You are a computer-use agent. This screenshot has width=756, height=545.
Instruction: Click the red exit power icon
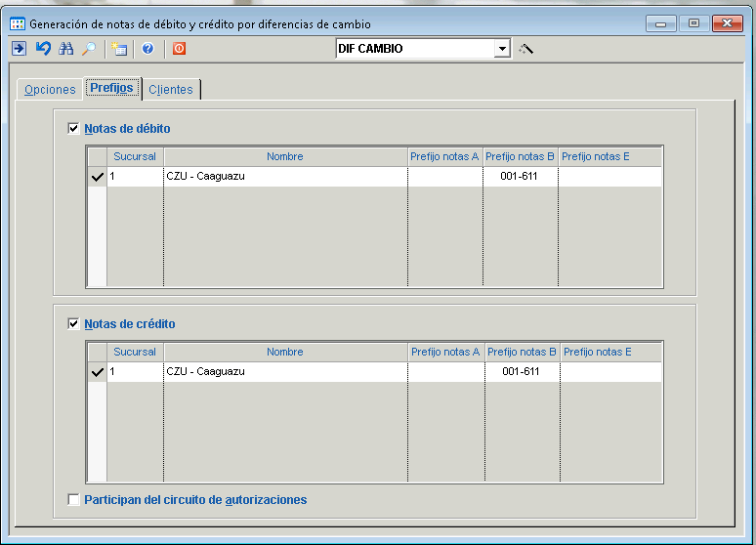point(179,48)
